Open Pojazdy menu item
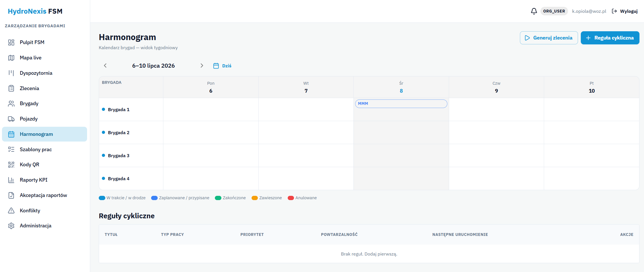Screen dimensions: 644x272 pyautogui.click(x=44, y=119)
